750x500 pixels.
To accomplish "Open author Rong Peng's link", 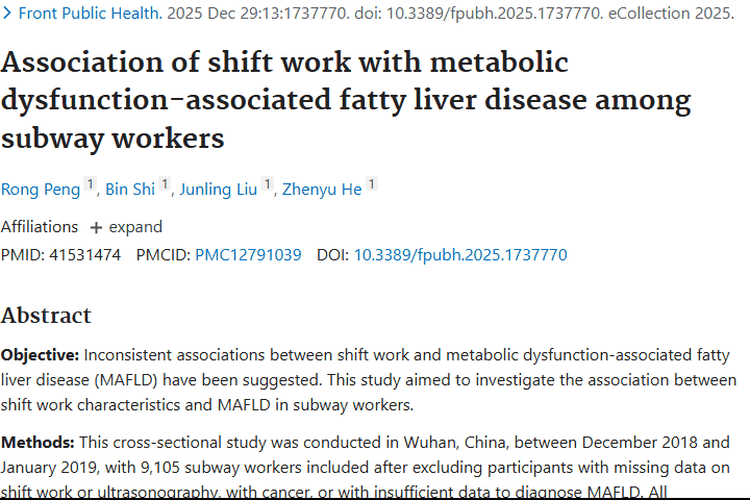I will (39, 189).
